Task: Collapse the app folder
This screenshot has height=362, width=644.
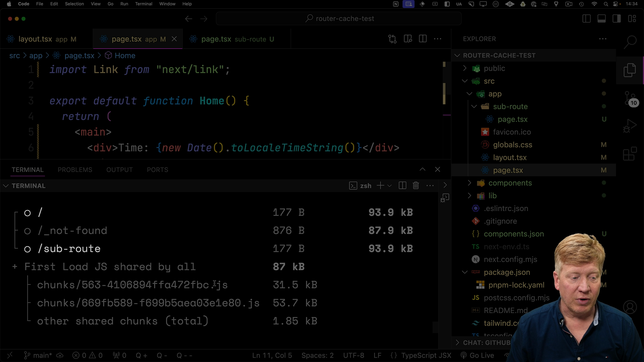Action: (470, 94)
